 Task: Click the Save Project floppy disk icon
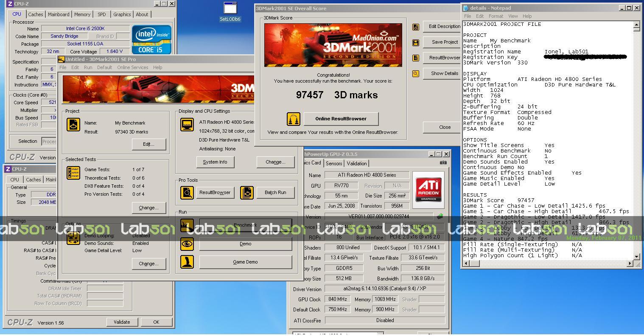tap(416, 42)
